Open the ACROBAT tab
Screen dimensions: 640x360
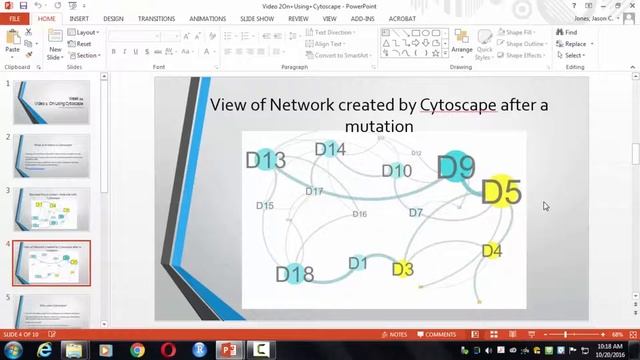pyautogui.click(x=402, y=19)
